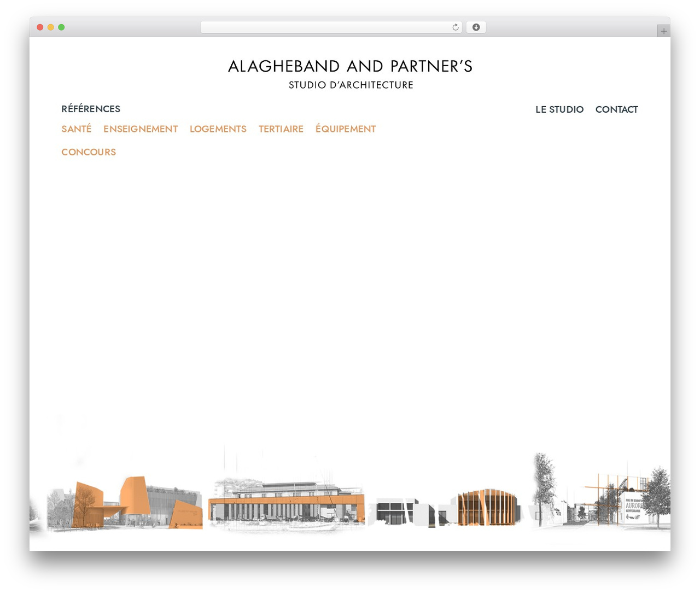
Task: Click the long orange-striped building image
Action: tap(286, 503)
